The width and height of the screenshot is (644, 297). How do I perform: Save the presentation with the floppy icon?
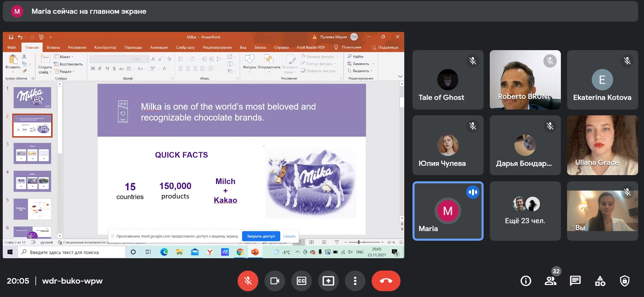click(x=11, y=37)
